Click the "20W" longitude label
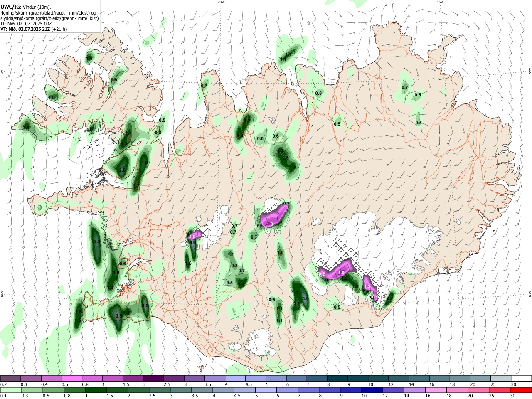 point(221,2)
